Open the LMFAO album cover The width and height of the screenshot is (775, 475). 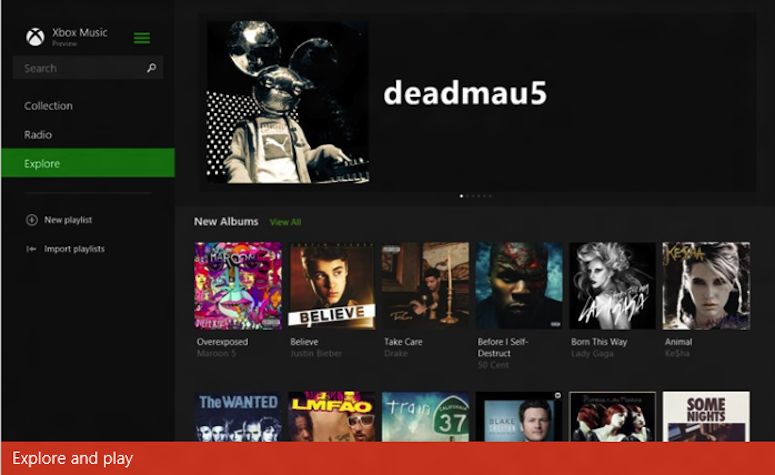point(332,417)
